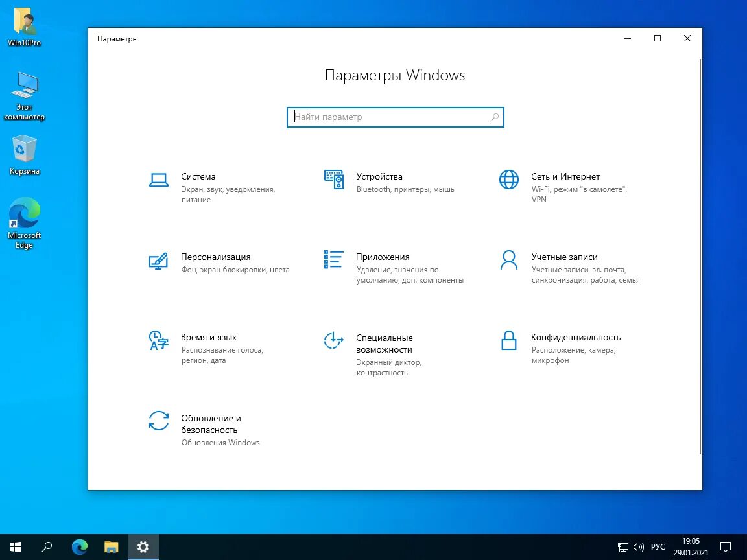Click the Settings window vertical scrollbar

[x=700, y=256]
